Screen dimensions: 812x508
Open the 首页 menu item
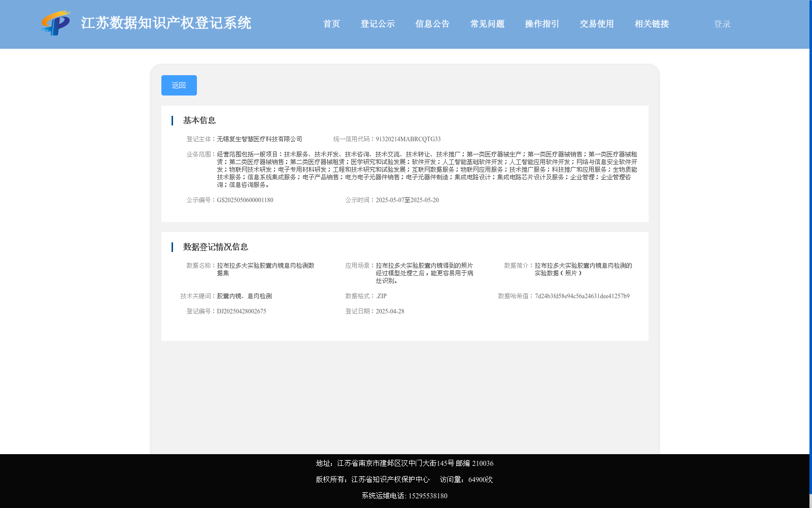(332, 24)
